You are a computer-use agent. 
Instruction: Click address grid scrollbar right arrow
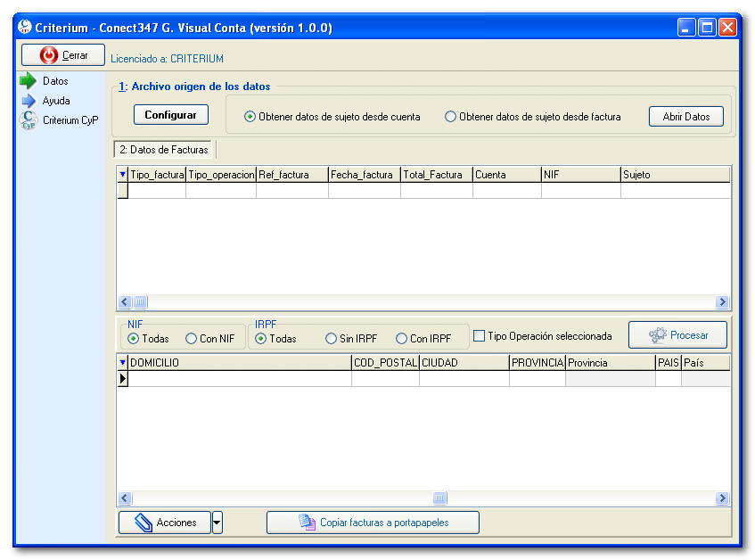pos(722,498)
